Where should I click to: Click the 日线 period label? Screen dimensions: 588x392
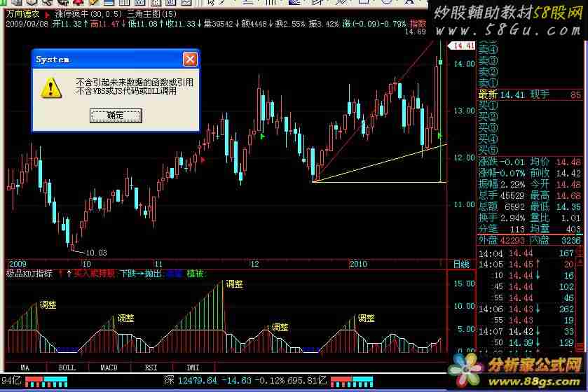click(461, 265)
